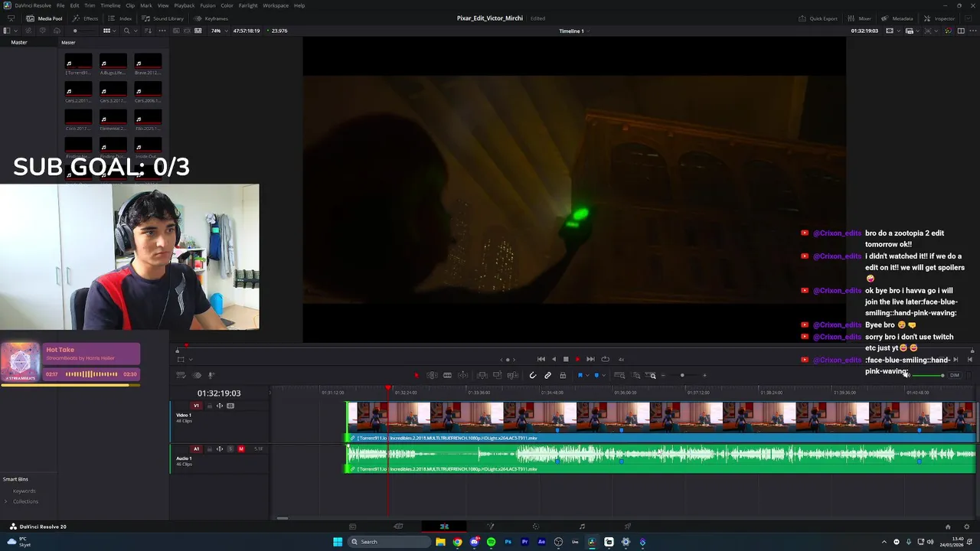The width and height of the screenshot is (980, 551).
Task: Disable the Video 1 track
Action: (x=230, y=406)
